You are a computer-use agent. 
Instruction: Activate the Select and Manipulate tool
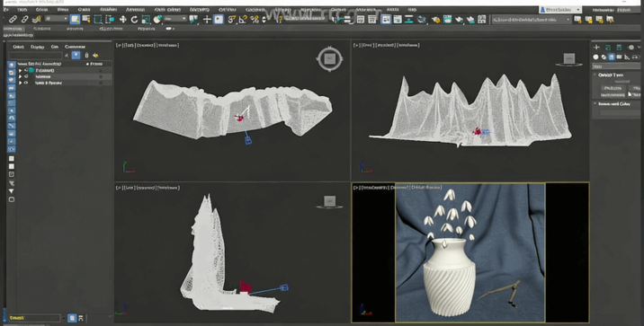207,19
